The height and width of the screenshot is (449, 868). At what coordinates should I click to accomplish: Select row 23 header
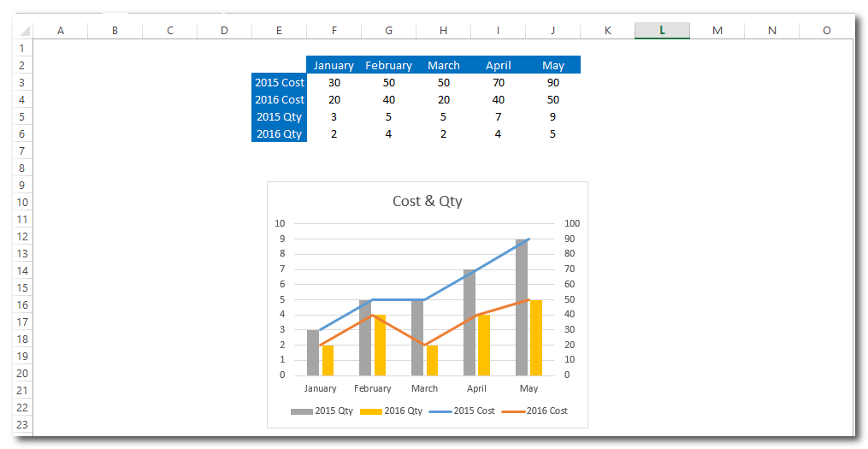pyautogui.click(x=23, y=424)
